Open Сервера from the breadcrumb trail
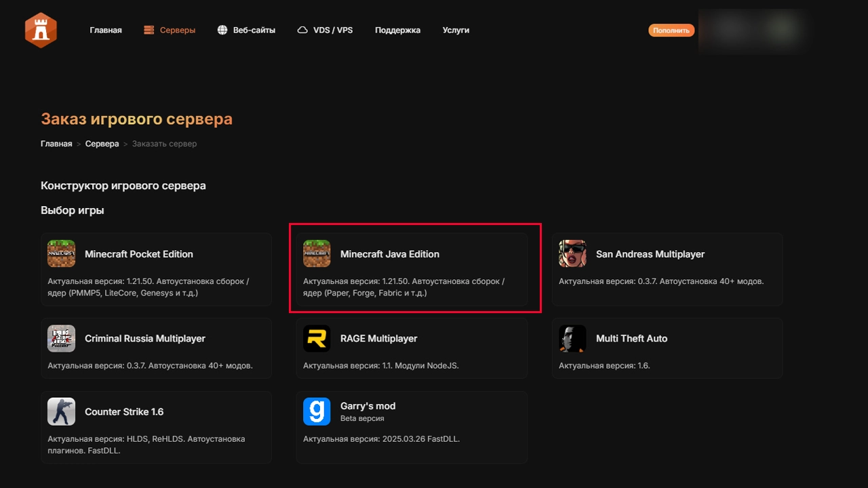Screen dimensions: 868x488 click(102, 144)
